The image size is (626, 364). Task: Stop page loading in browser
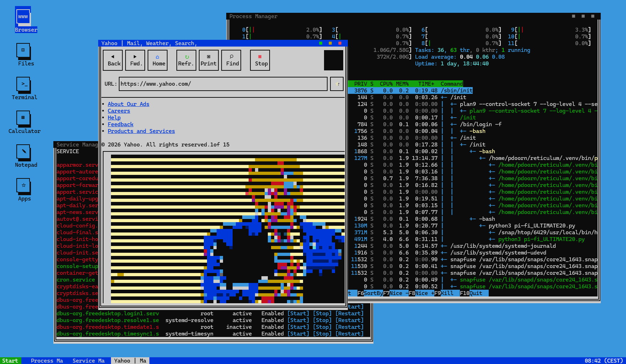tap(260, 60)
